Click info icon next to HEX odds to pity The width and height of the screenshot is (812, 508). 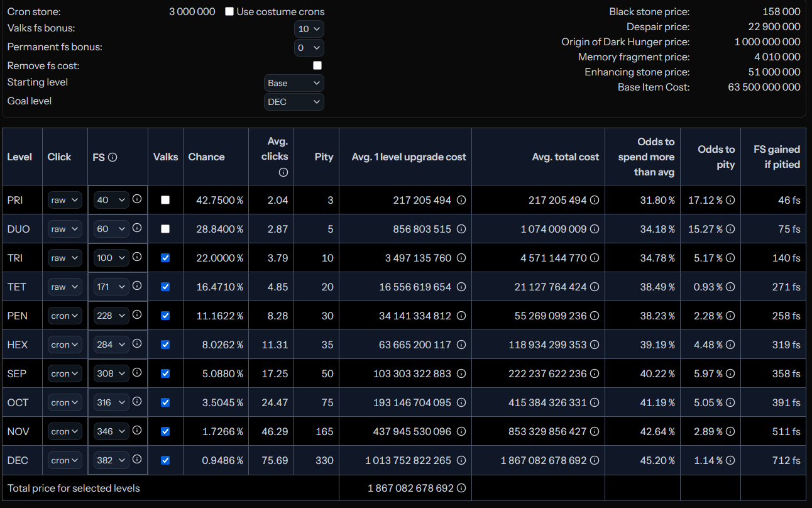(730, 345)
